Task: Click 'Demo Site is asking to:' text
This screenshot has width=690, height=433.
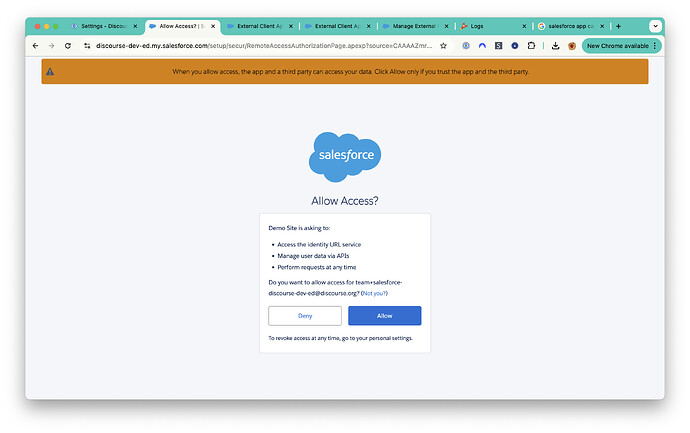Action: point(299,228)
